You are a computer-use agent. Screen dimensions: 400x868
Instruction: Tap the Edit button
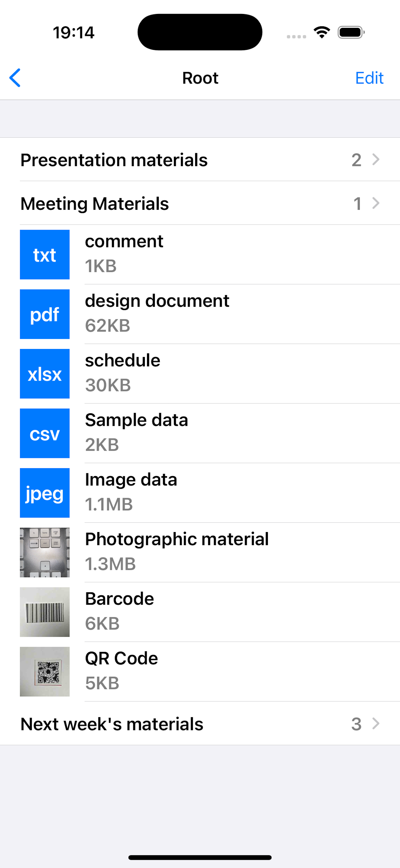(369, 78)
